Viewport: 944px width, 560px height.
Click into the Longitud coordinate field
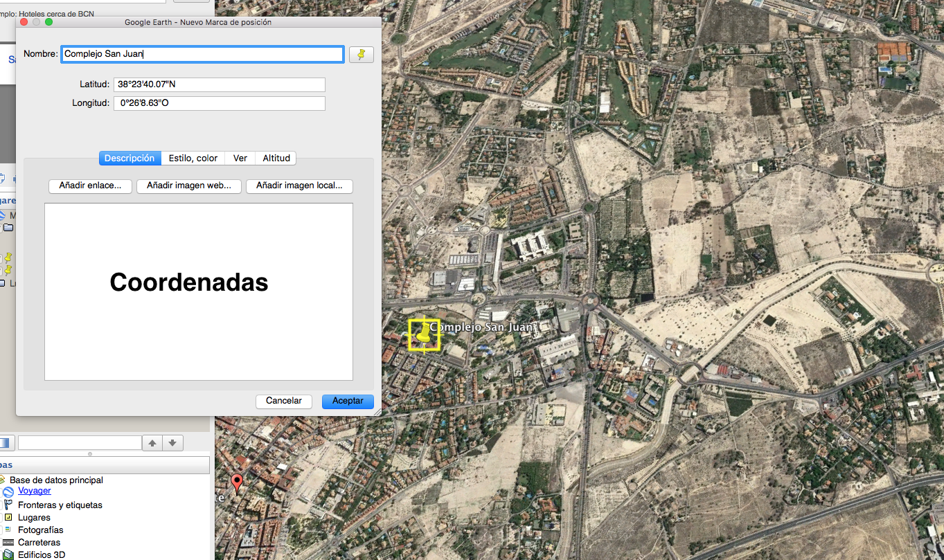(x=219, y=103)
